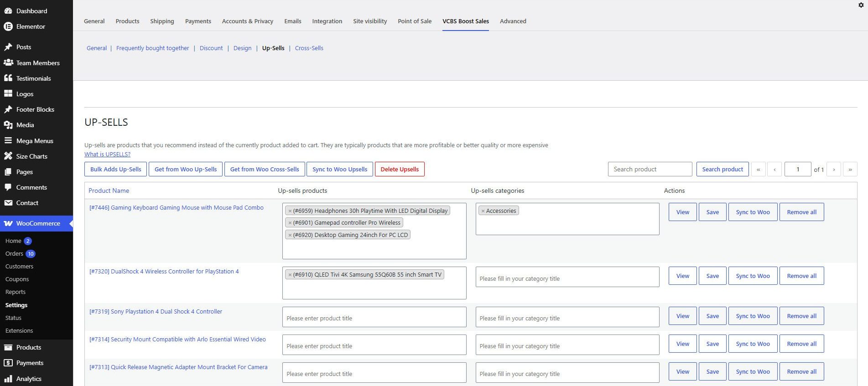
Task: Click the red Delete Upsells button
Action: [x=400, y=169]
